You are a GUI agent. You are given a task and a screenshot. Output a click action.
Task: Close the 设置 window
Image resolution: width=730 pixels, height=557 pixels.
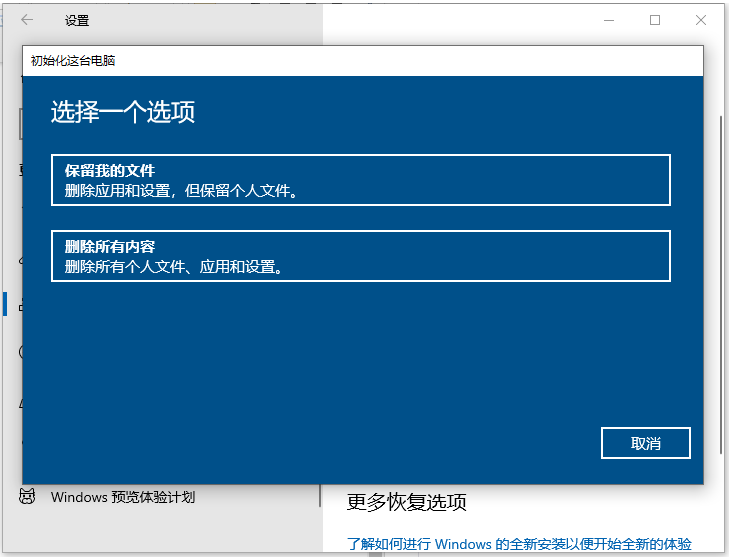click(702, 20)
